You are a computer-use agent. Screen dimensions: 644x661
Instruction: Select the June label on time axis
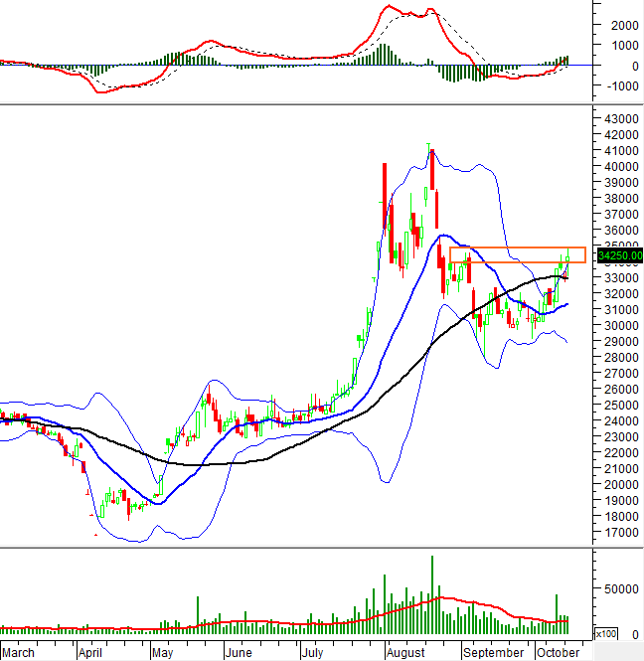pyautogui.click(x=239, y=652)
